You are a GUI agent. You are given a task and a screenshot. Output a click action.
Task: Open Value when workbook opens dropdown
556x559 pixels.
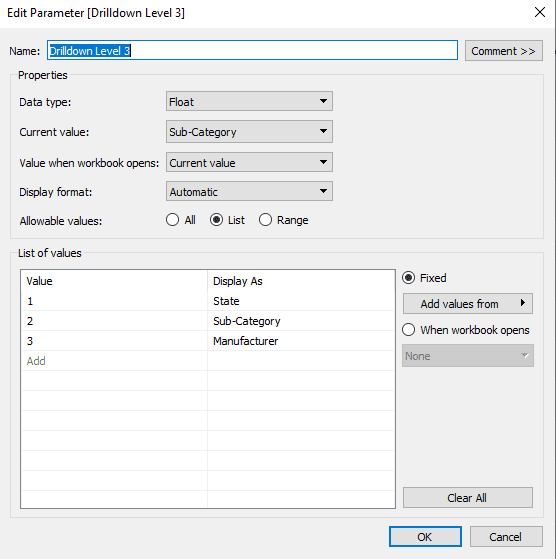[249, 162]
